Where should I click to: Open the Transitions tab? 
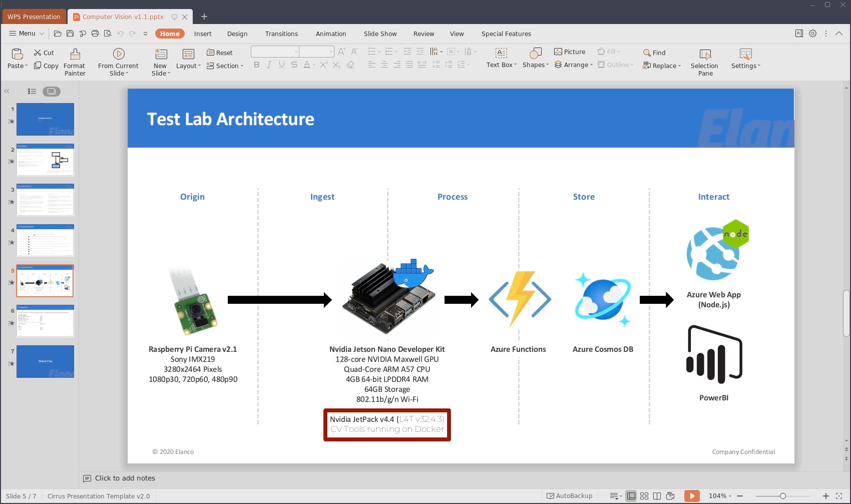tap(281, 34)
